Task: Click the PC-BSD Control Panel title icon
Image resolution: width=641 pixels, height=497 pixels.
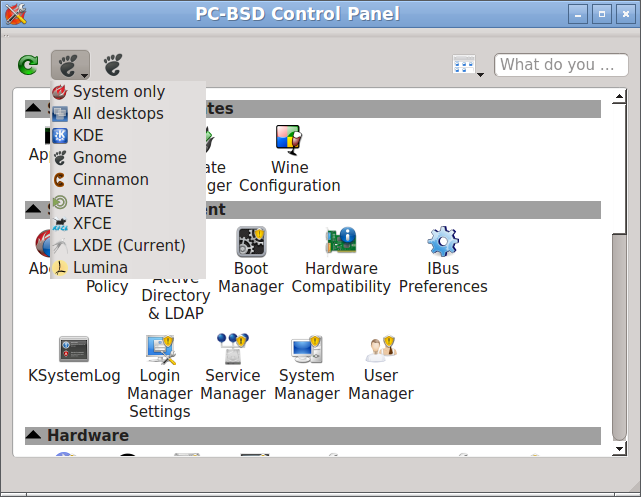Action: click(x=16, y=14)
